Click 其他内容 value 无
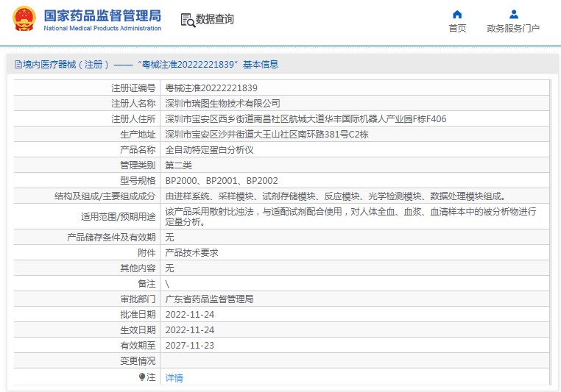Screen dimensions: 561x392 point(169,268)
